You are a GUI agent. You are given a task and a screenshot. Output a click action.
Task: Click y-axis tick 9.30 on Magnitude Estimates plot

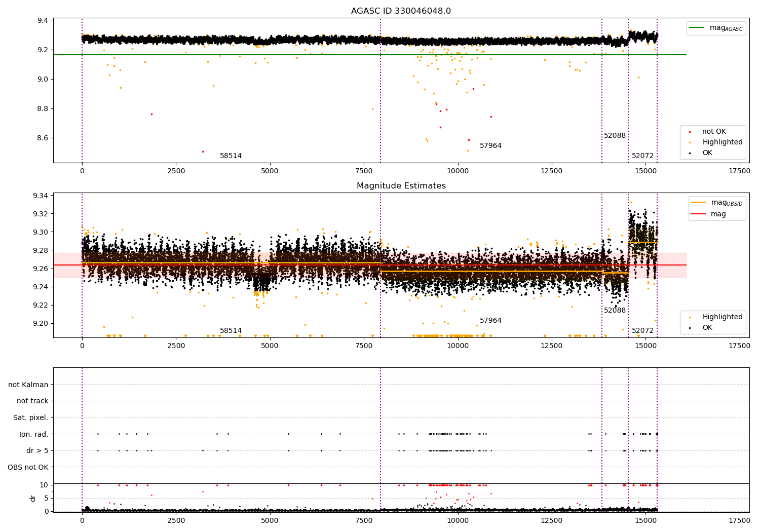tap(40, 233)
